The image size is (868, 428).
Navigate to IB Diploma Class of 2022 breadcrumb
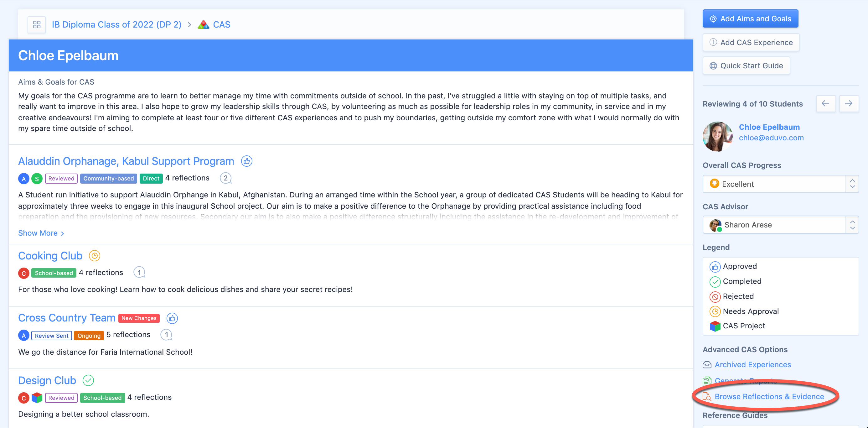point(116,25)
